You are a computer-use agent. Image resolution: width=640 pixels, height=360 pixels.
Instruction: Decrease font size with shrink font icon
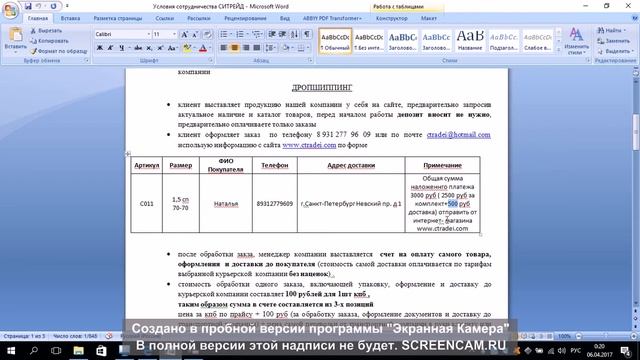click(x=195, y=34)
